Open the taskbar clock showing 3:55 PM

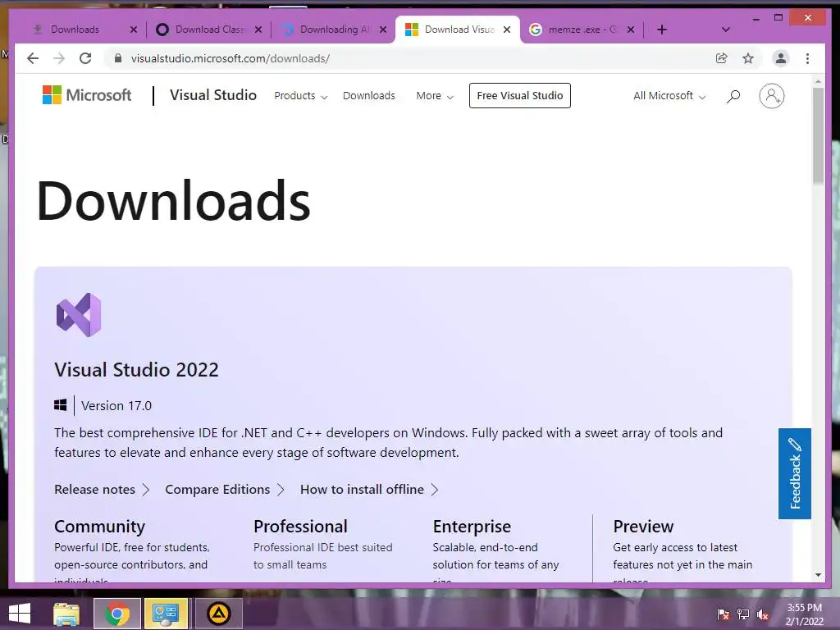(805, 614)
